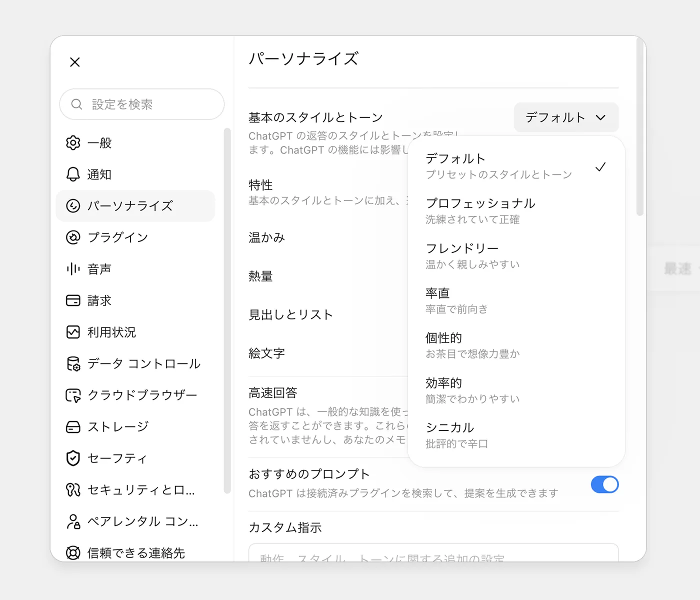Click the lifebuoy icon beside 信頼できる連絡先
700x600 pixels.
click(73, 552)
